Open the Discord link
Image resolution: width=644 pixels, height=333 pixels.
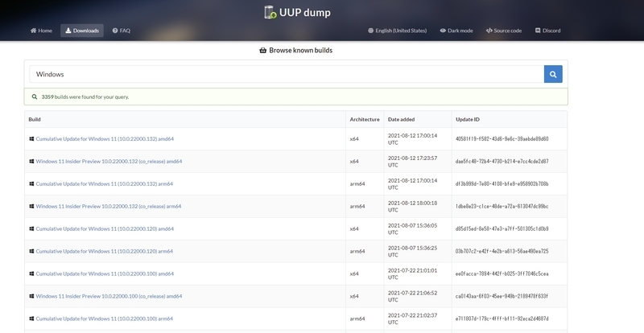547,31
